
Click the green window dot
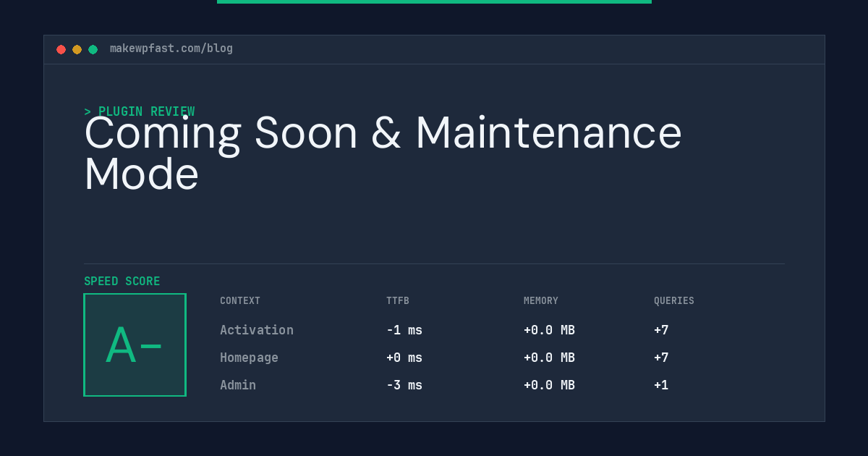click(x=93, y=49)
